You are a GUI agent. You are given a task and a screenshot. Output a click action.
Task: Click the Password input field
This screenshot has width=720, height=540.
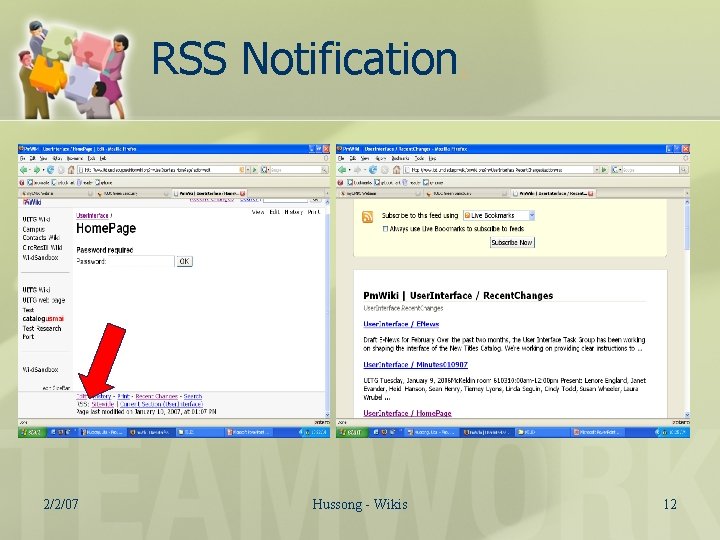[x=141, y=261]
